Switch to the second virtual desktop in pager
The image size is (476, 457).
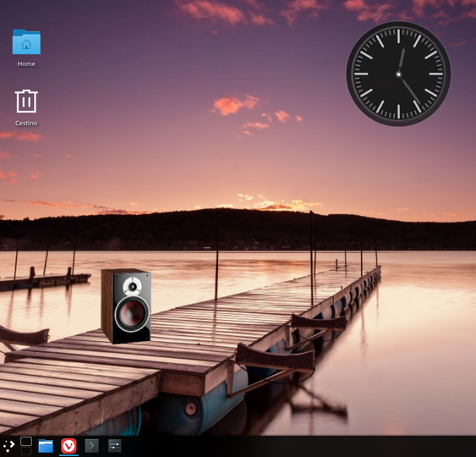click(26, 451)
